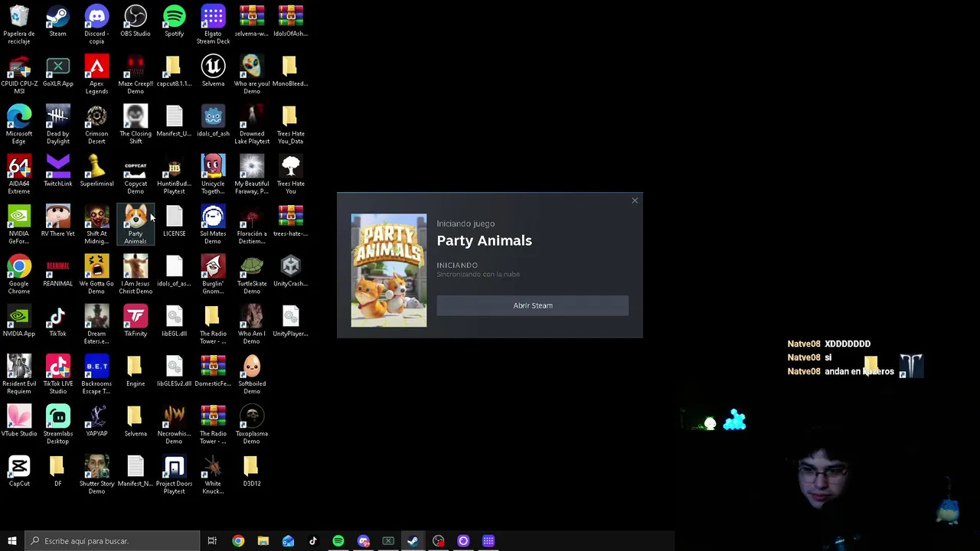
Task: Open the Papelera de reciclaje desktop icon
Action: (x=19, y=24)
